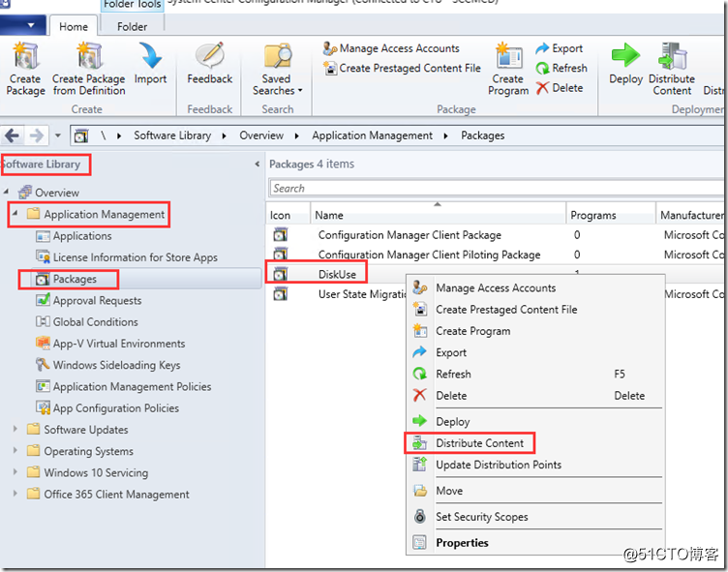728x572 pixels.
Task: Choose Create Prestaged Content File in context menu
Action: tap(535, 310)
